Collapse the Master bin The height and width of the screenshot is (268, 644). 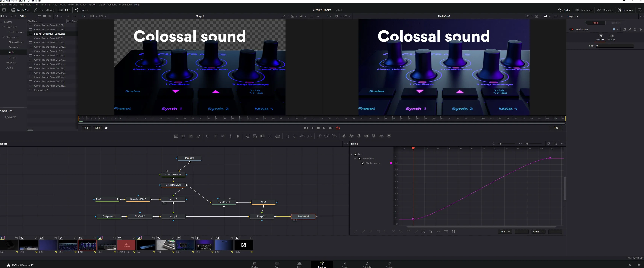(x=2, y=22)
